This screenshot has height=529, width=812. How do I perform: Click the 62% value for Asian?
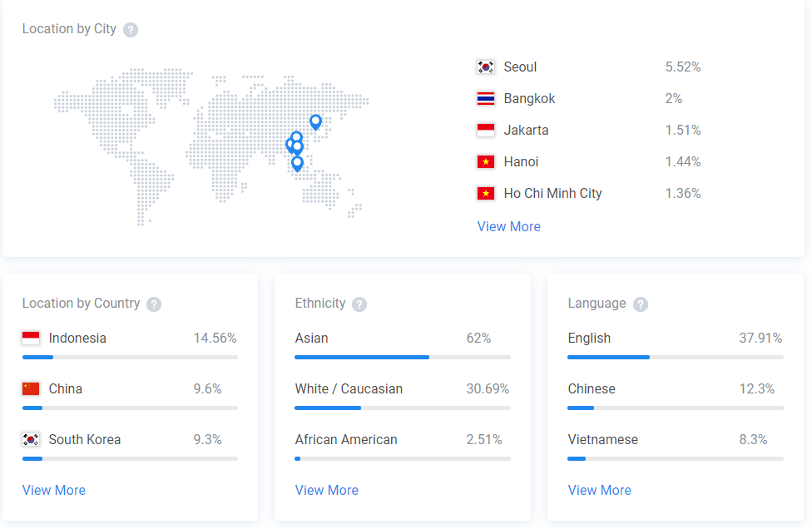pyautogui.click(x=478, y=338)
